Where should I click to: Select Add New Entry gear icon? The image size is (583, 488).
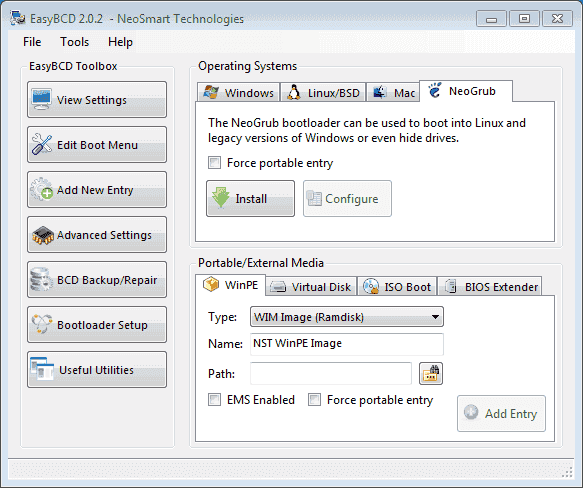coord(41,189)
